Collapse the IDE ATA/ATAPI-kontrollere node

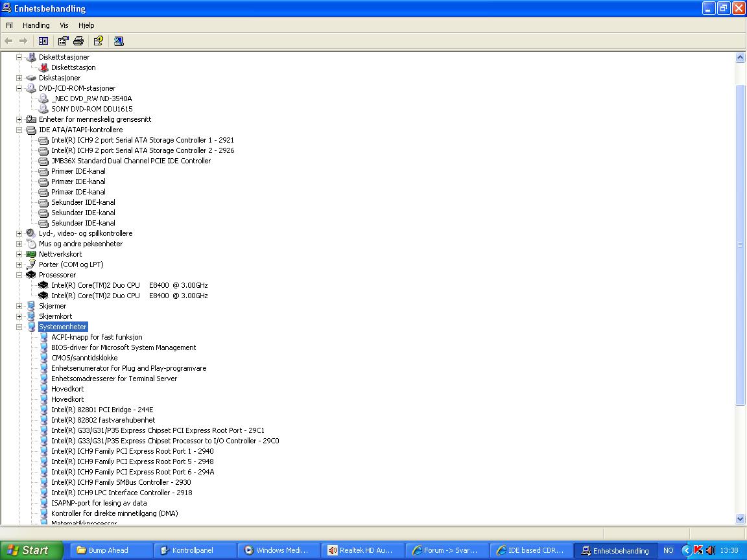pyautogui.click(x=19, y=130)
